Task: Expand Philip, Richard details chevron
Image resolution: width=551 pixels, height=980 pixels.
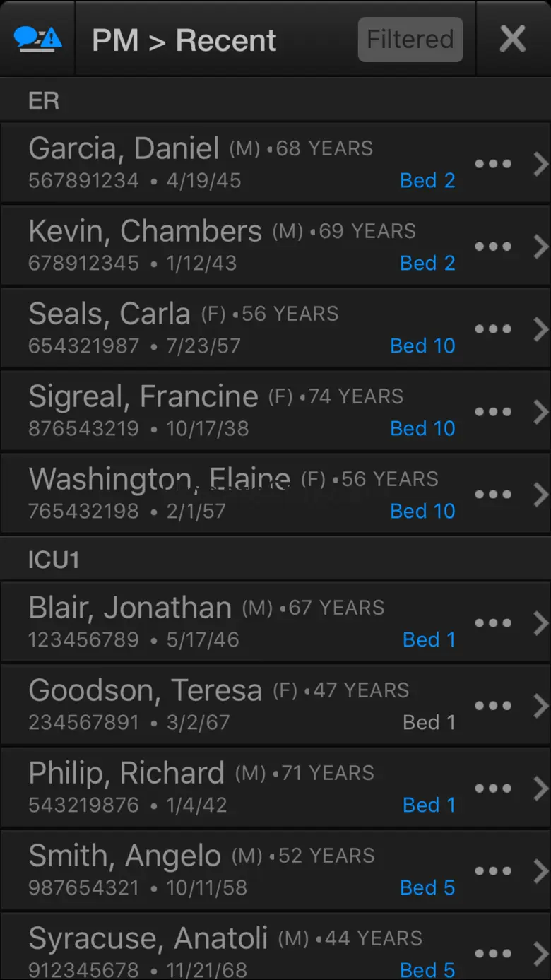Action: click(x=540, y=789)
